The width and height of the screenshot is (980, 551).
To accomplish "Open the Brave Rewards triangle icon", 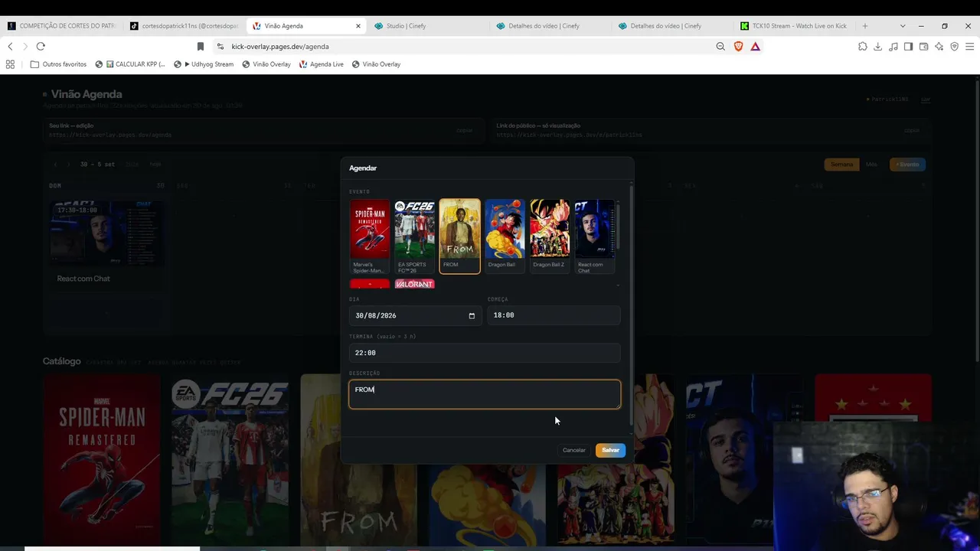I will point(755,47).
